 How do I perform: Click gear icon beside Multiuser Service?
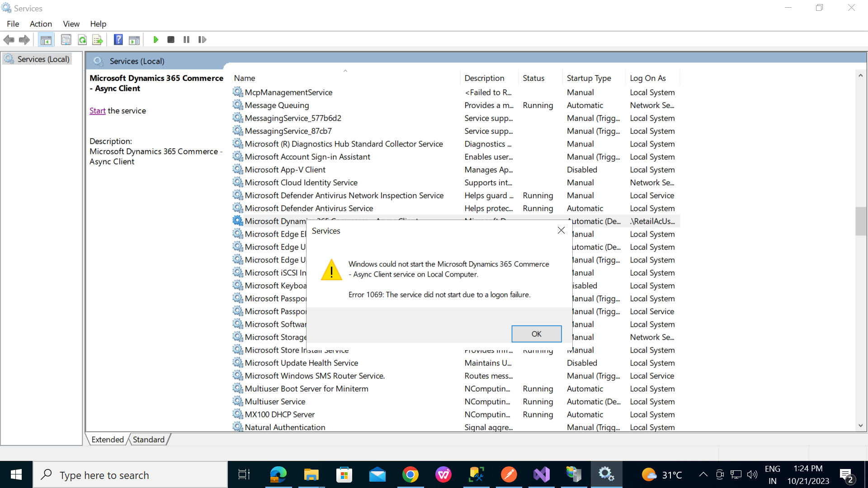click(x=238, y=401)
